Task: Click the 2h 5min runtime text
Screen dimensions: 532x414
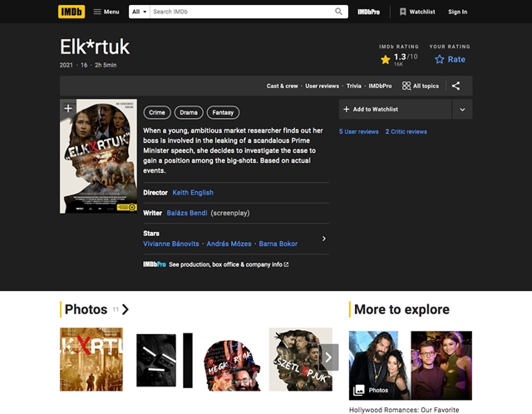Action: pyautogui.click(x=106, y=65)
